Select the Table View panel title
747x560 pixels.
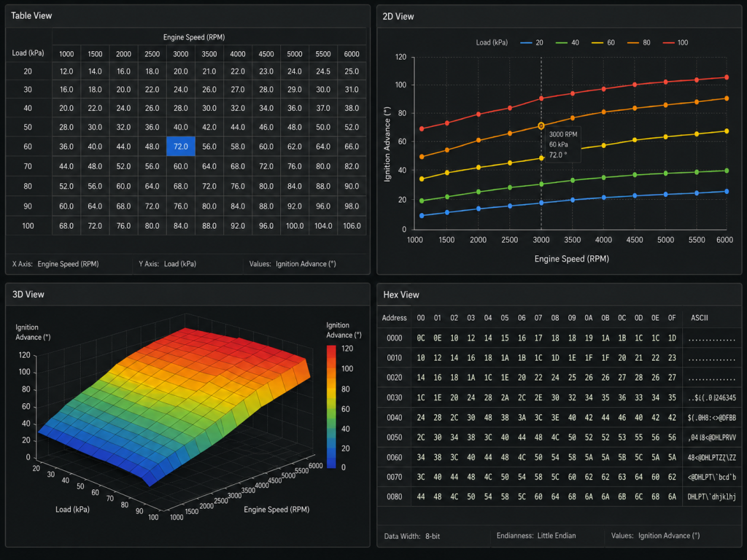31,16
